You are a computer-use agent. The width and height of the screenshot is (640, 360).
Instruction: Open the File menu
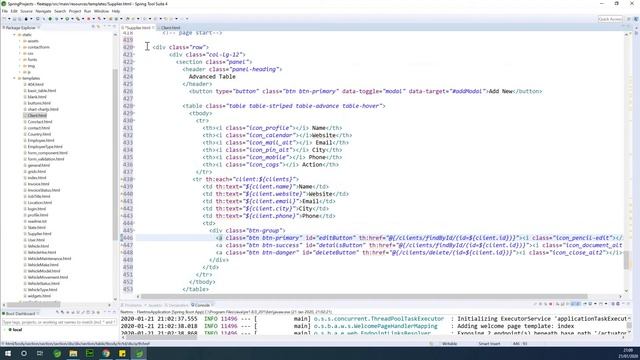click(4, 11)
